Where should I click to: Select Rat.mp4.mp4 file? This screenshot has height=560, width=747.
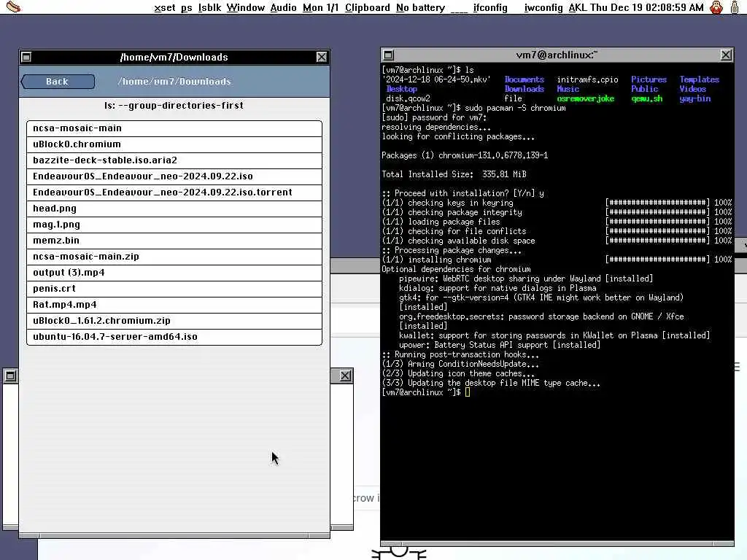[174, 305]
